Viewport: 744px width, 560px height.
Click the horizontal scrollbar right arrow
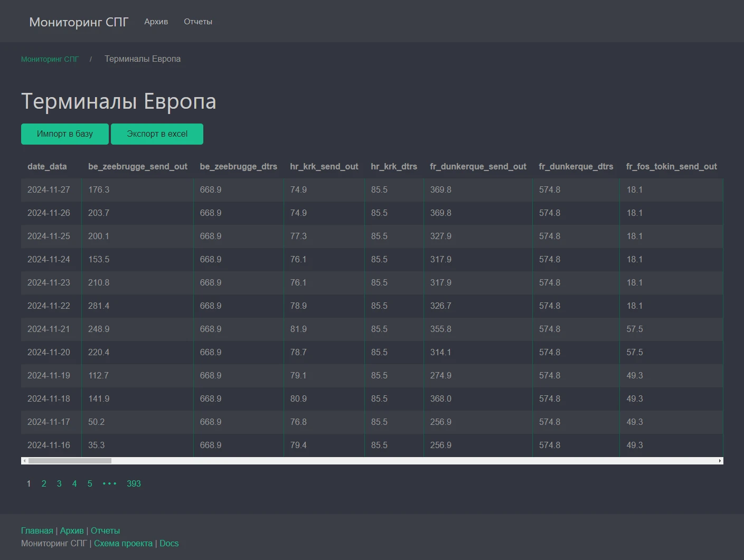click(x=720, y=461)
